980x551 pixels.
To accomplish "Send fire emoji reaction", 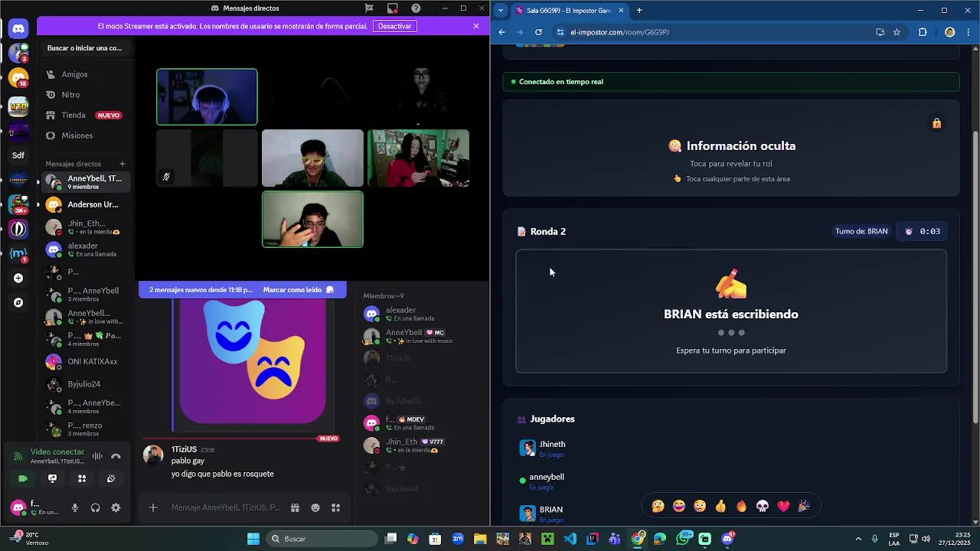I will (x=741, y=506).
